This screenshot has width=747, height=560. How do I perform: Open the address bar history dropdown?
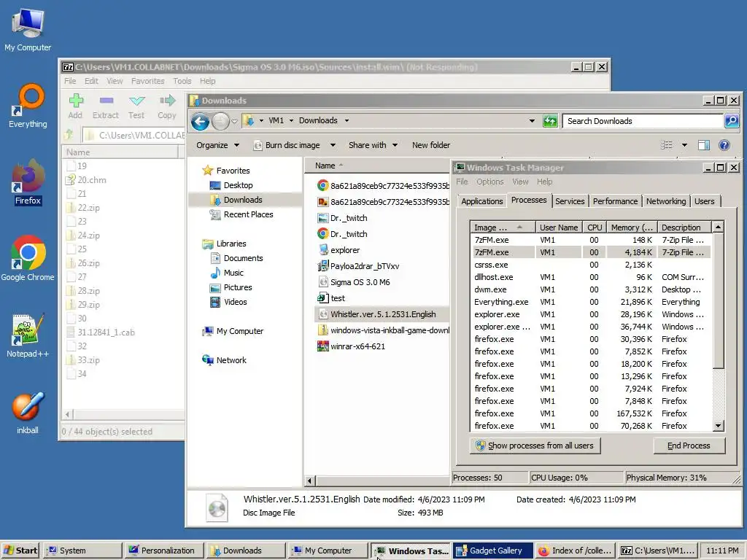[532, 121]
